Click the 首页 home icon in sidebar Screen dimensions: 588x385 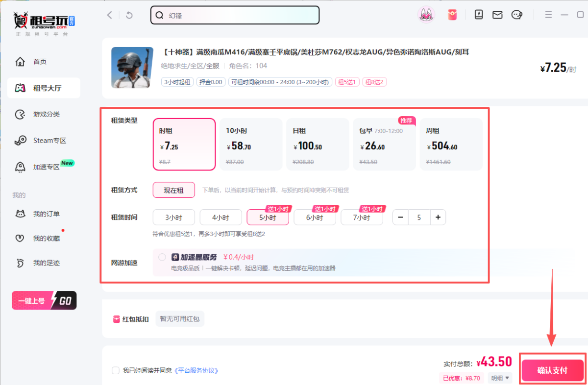point(20,61)
